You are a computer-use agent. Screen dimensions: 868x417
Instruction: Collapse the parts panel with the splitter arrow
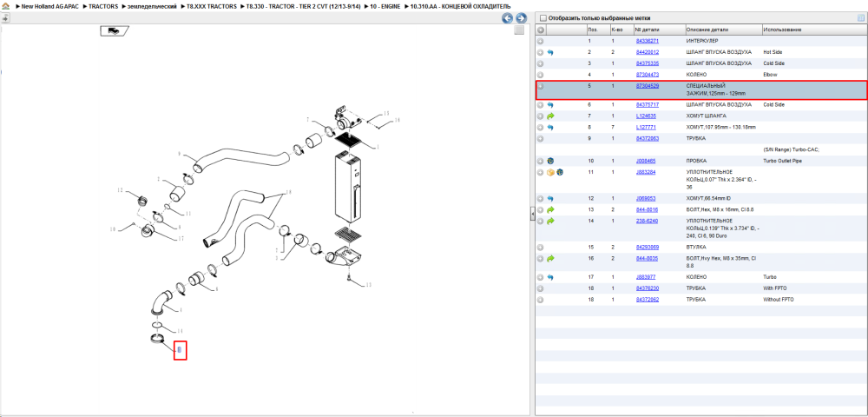click(x=532, y=213)
